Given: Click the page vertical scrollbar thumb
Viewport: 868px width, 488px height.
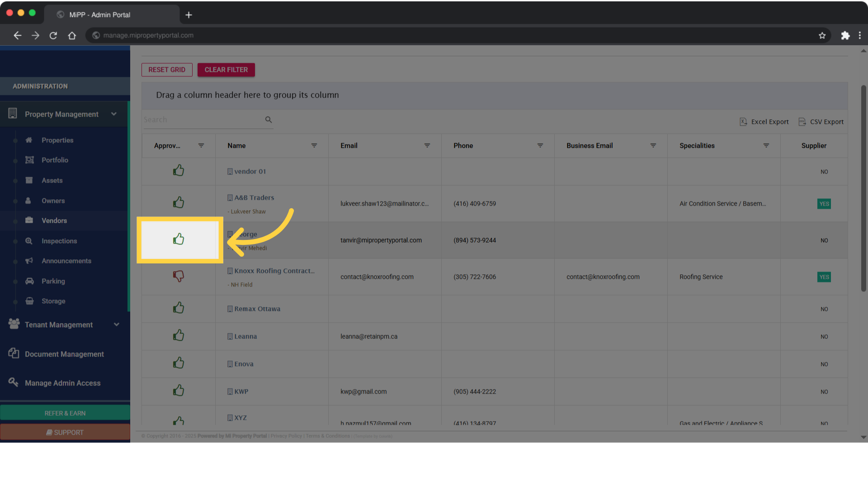Looking at the screenshot, I should [863, 188].
